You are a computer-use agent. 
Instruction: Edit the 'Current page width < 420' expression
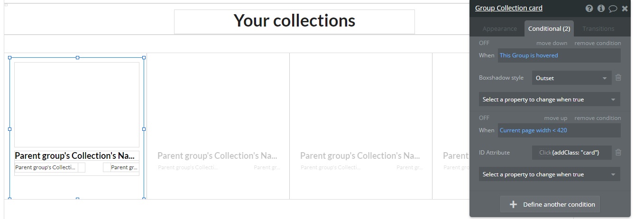click(x=559, y=130)
